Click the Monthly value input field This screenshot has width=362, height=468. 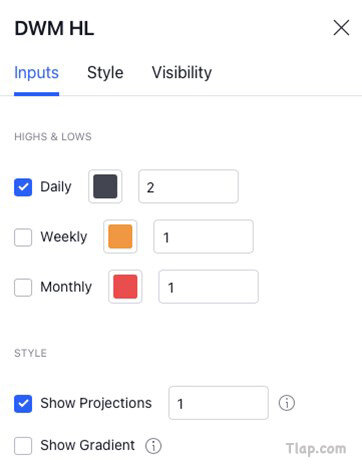(208, 286)
